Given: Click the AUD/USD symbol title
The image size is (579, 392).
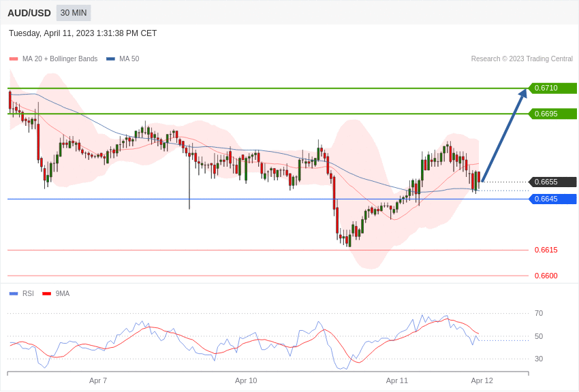Looking at the screenshot, I should tap(29, 14).
